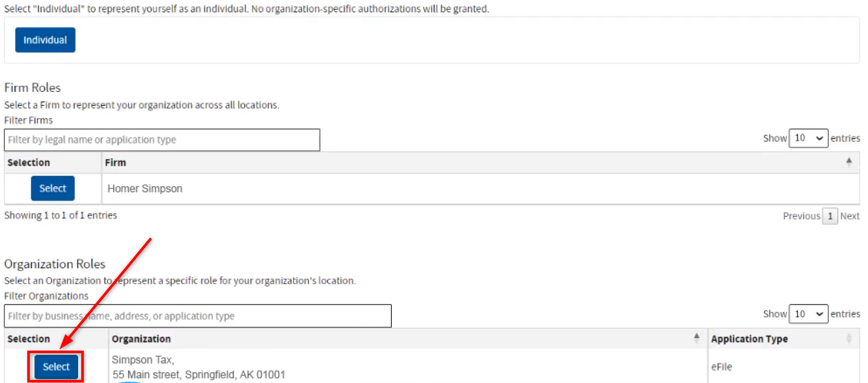Click the Simpson Tax address cell
The height and width of the screenshot is (383, 868).
[x=198, y=367]
